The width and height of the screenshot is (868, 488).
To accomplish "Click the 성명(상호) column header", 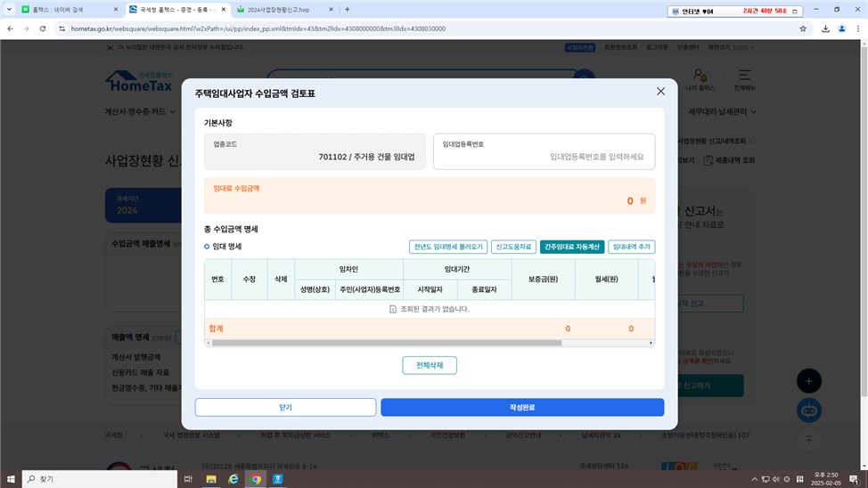I will [315, 289].
